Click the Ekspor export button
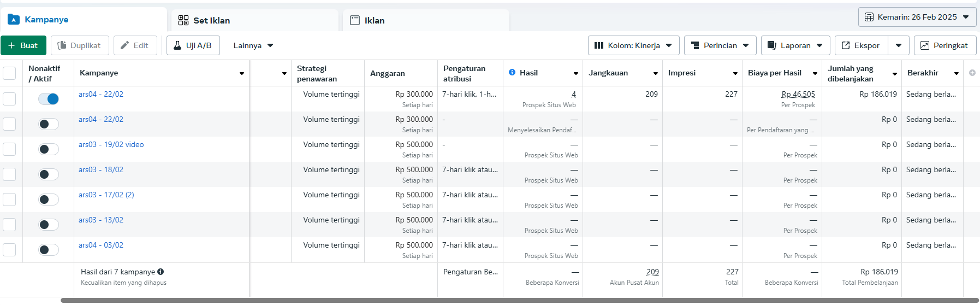The width and height of the screenshot is (980, 305). tap(861, 45)
